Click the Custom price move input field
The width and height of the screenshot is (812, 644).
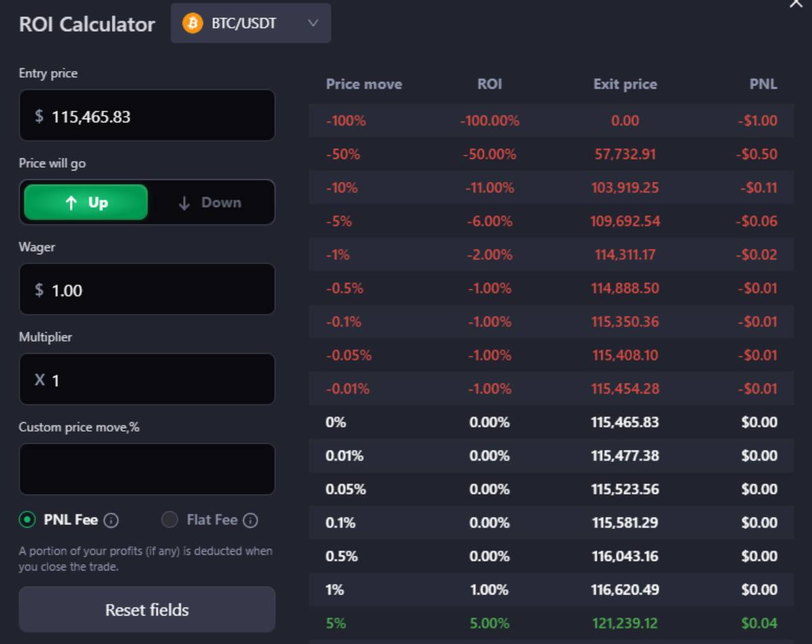pos(147,469)
